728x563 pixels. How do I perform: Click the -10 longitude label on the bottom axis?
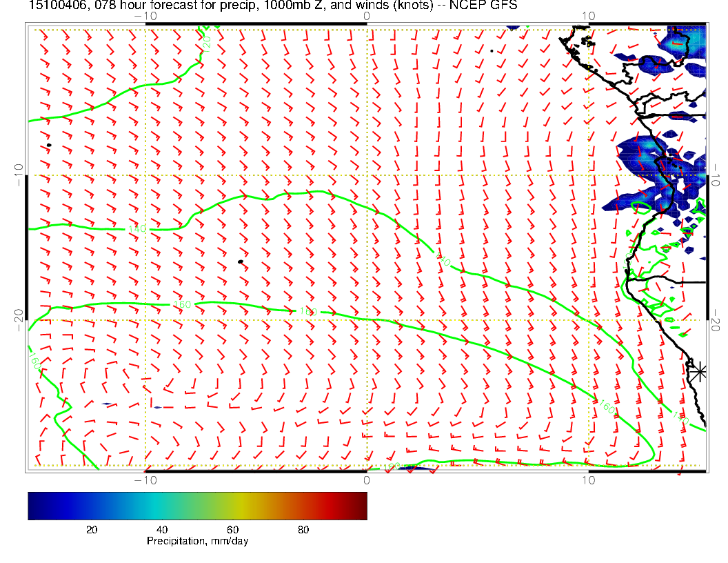click(x=145, y=480)
